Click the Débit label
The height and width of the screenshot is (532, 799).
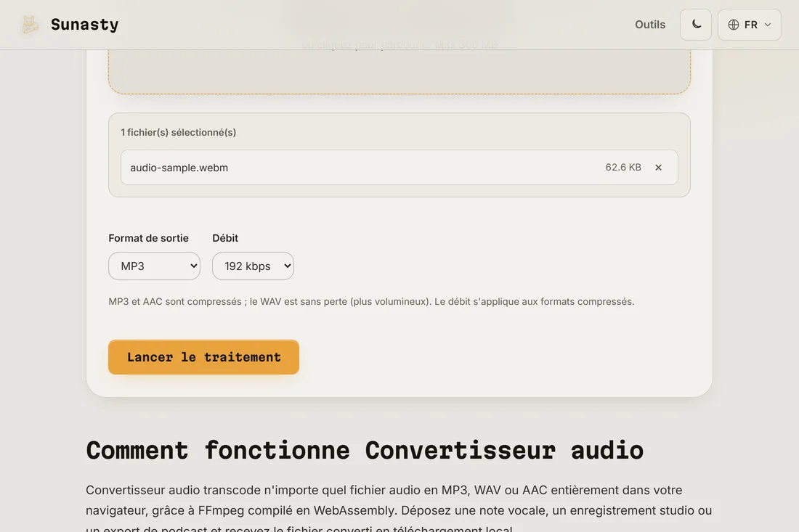pos(225,238)
